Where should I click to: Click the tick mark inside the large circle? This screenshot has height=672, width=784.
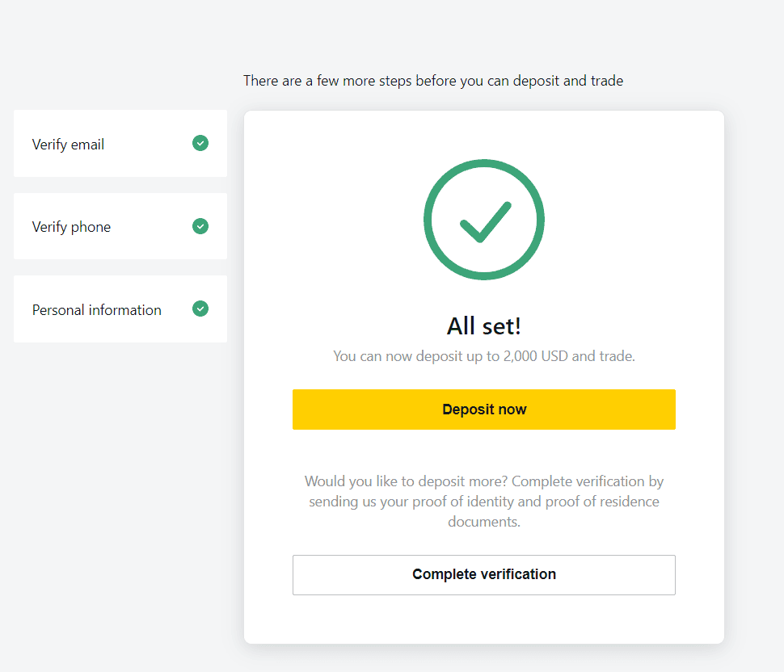click(486, 222)
